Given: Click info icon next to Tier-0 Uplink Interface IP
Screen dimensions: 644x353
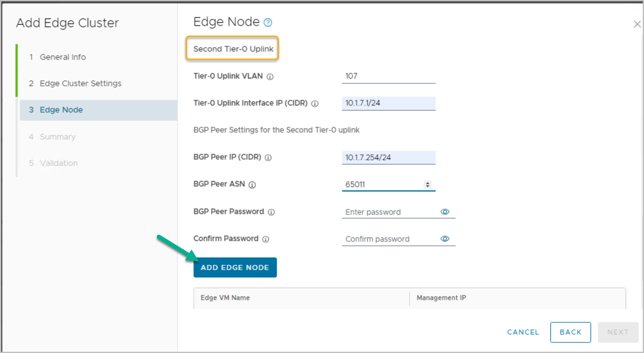Looking at the screenshot, I should tap(315, 104).
